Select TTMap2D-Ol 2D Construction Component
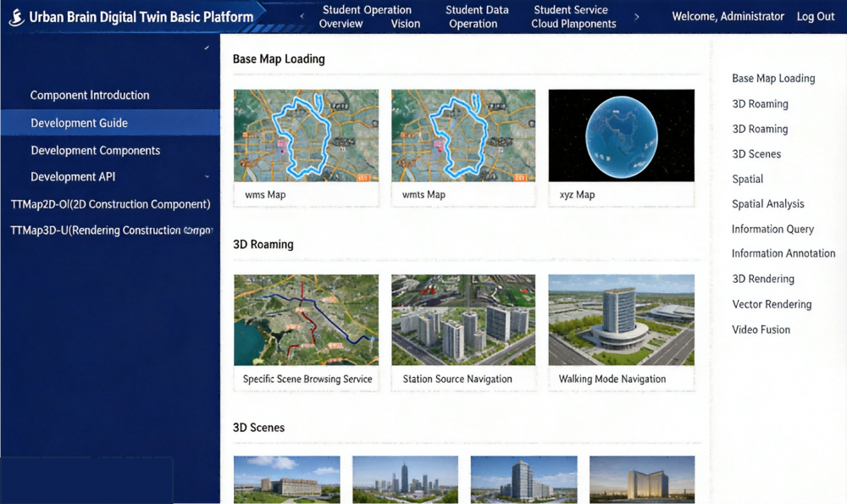 point(110,204)
